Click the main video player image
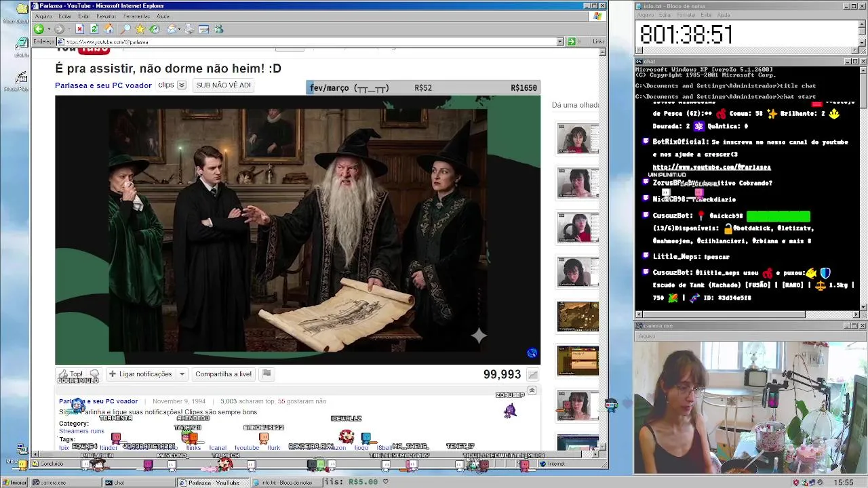The height and width of the screenshot is (488, 868). click(298, 230)
